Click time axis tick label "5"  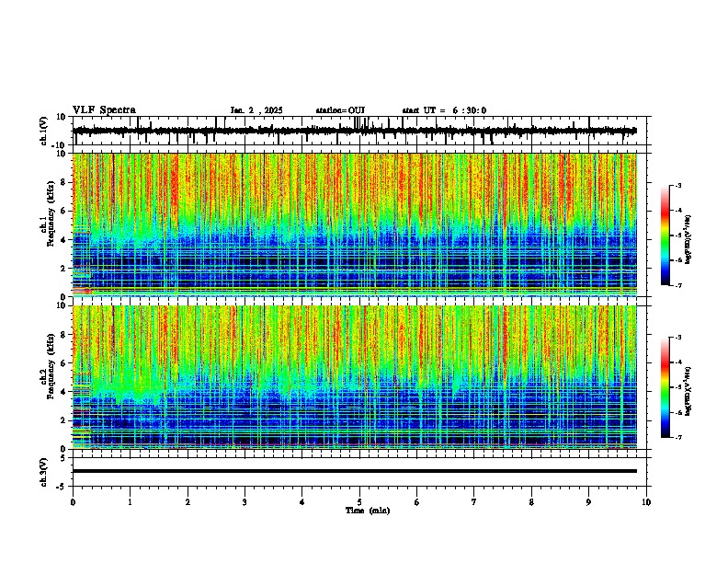359,502
